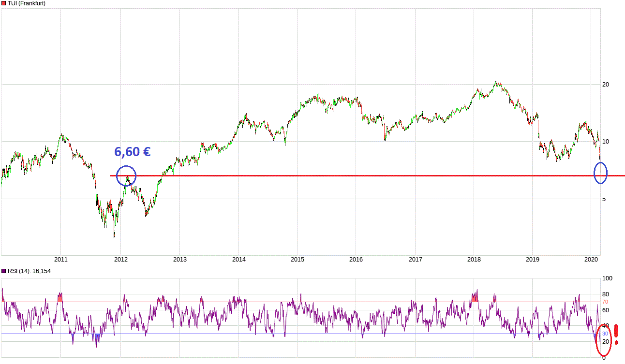
Task: Choose the 2016 year label on time axis
Action: [x=356, y=260]
